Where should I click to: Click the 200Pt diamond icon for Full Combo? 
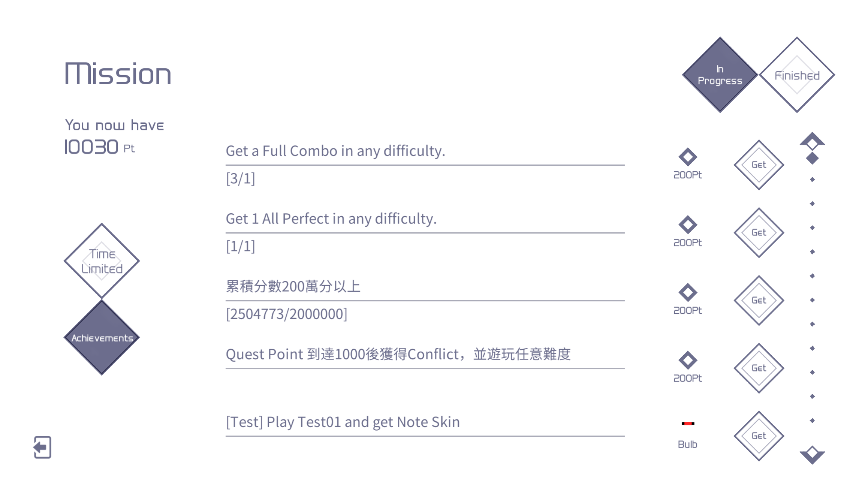pyautogui.click(x=688, y=157)
